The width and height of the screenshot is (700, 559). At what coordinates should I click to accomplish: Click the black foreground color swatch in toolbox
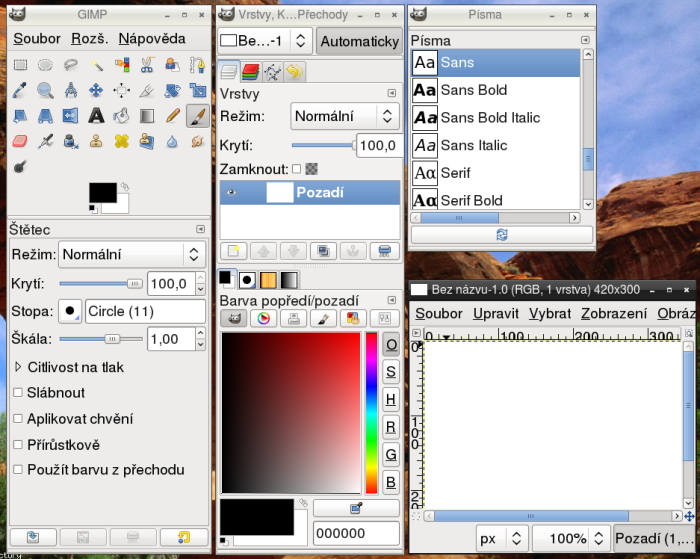(x=101, y=192)
